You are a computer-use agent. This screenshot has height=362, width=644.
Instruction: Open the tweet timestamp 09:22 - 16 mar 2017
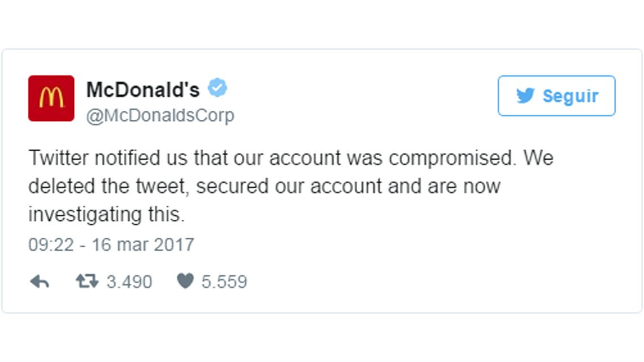click(x=111, y=244)
